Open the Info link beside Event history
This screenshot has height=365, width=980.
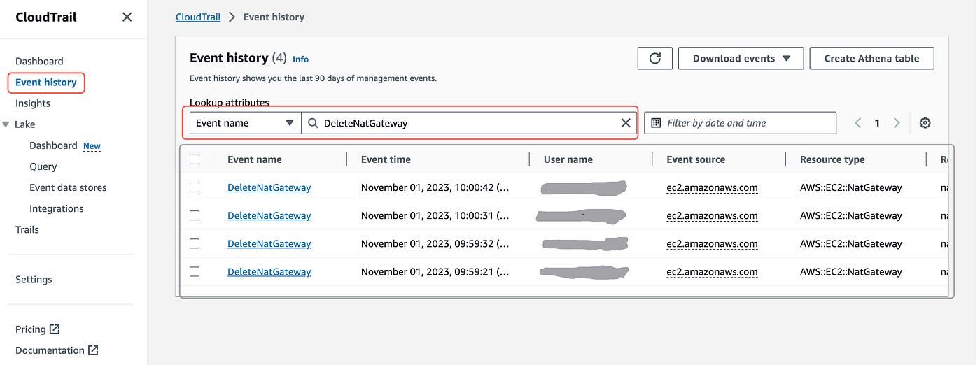pyautogui.click(x=300, y=59)
